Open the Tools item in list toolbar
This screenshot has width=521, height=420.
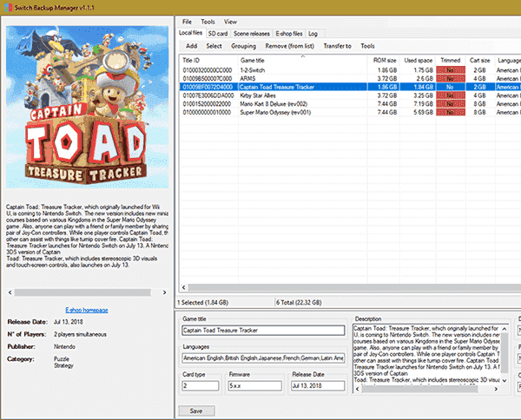[x=367, y=46]
